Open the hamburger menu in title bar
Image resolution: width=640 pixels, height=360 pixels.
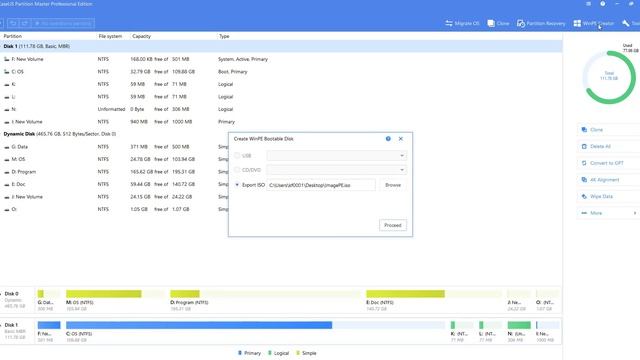588,4
